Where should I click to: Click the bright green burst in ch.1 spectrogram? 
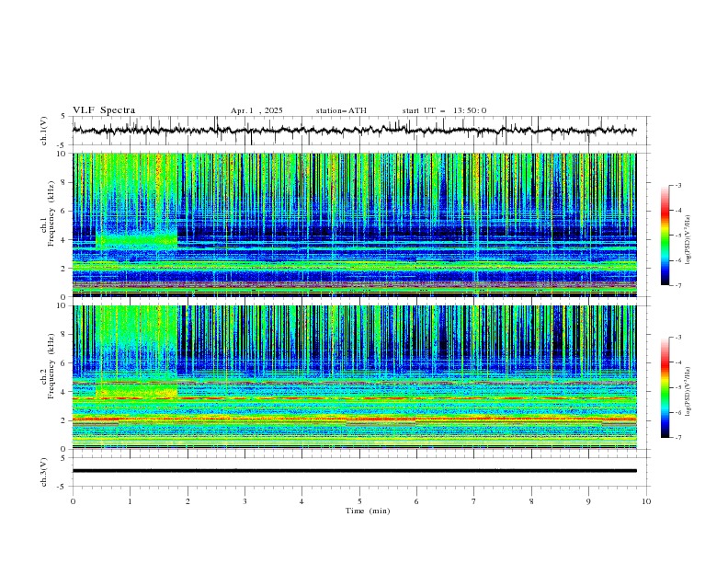(x=136, y=240)
